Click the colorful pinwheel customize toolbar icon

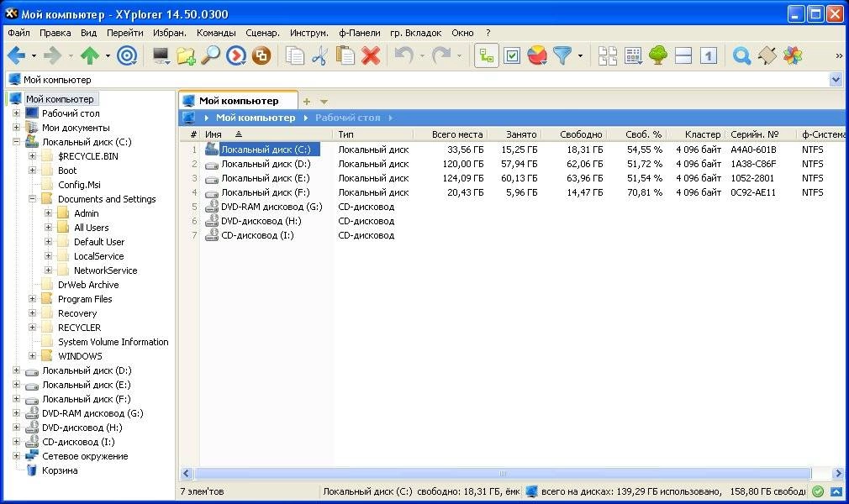coord(792,55)
